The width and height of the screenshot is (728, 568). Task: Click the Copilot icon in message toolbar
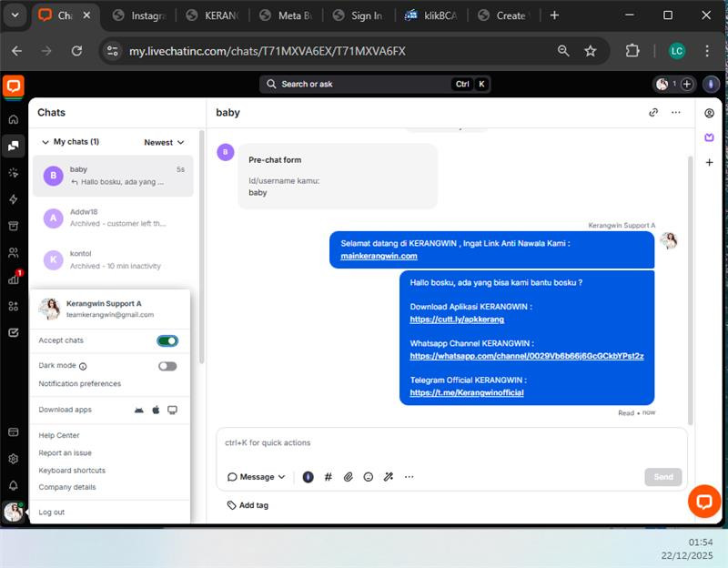(308, 477)
